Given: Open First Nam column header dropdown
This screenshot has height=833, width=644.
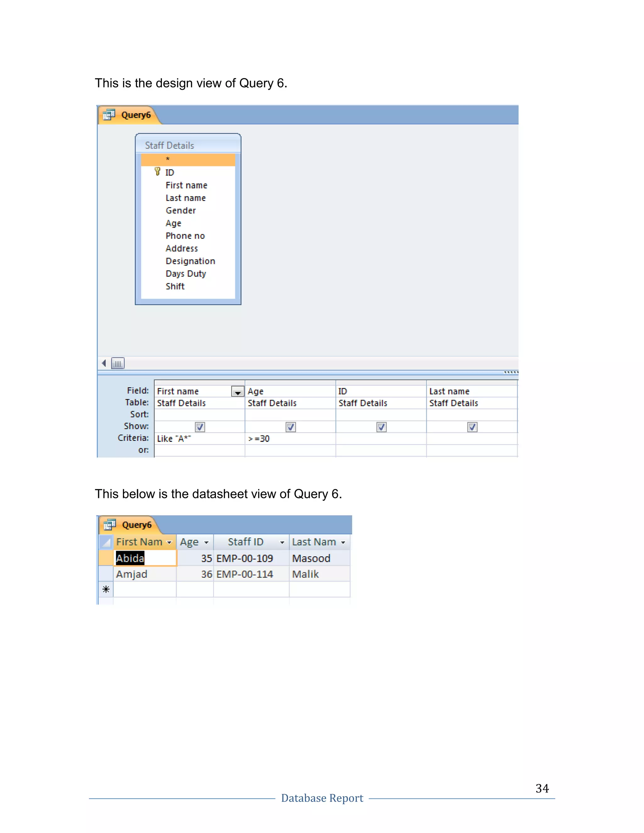Looking at the screenshot, I should [x=169, y=542].
